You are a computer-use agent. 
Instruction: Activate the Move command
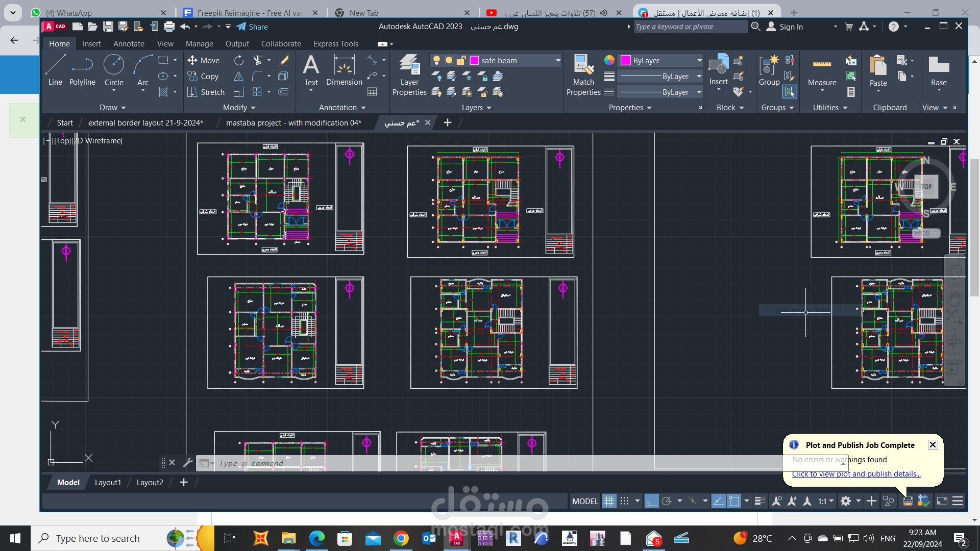pyautogui.click(x=203, y=60)
